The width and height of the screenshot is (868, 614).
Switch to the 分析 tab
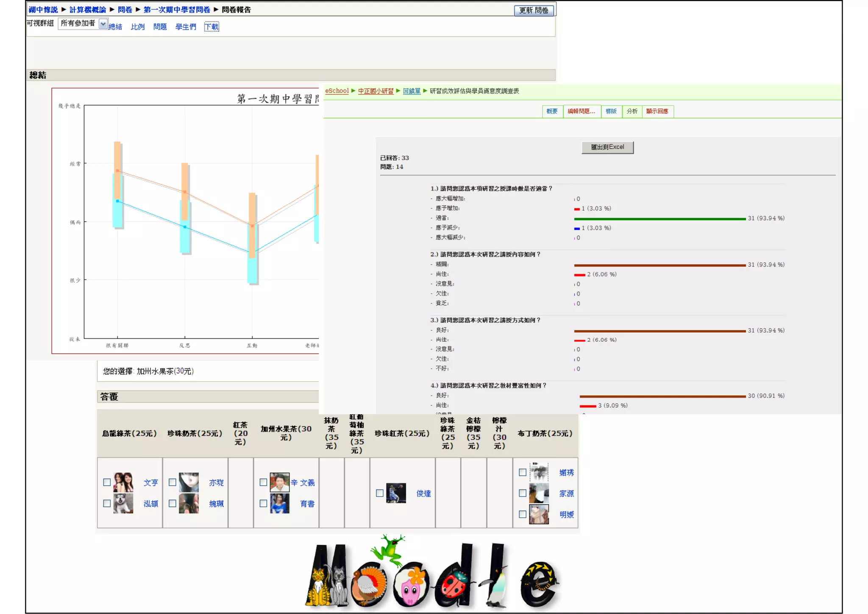(632, 111)
